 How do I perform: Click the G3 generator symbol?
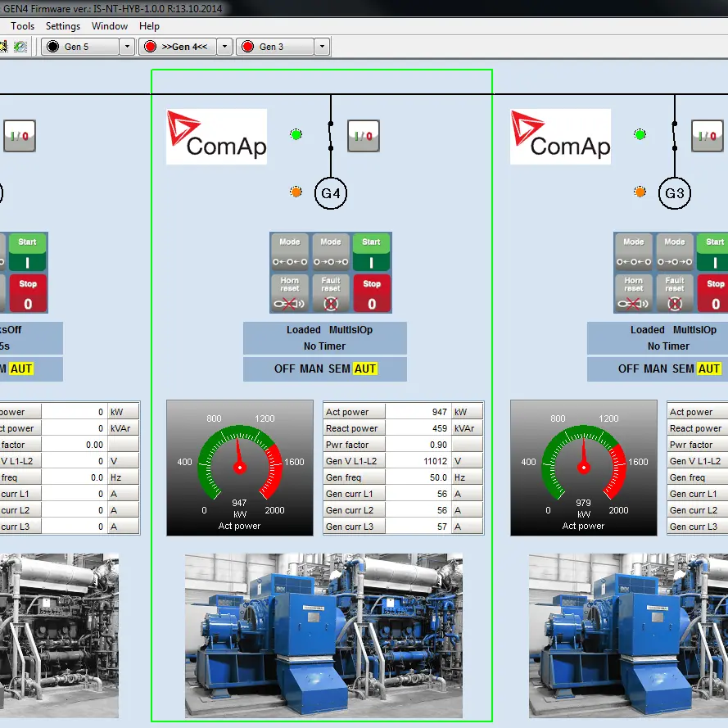[675, 193]
